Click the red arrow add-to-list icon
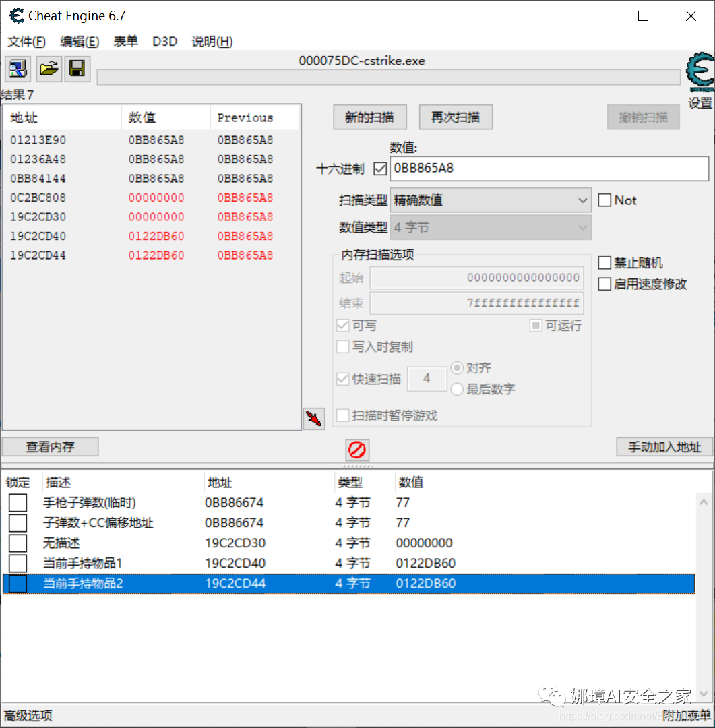 click(314, 419)
